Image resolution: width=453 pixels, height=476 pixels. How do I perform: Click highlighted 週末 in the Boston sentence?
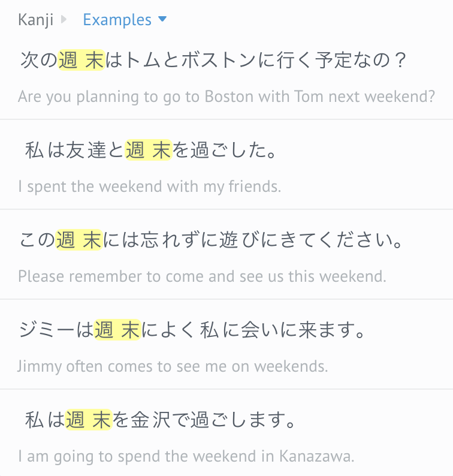pyautogui.click(x=81, y=61)
